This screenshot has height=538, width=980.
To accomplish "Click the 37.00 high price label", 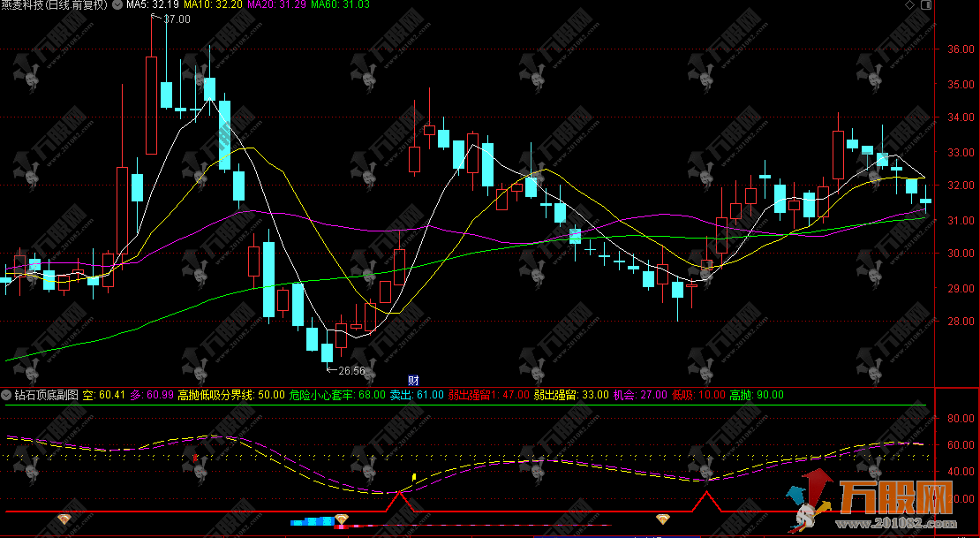I will [177, 19].
